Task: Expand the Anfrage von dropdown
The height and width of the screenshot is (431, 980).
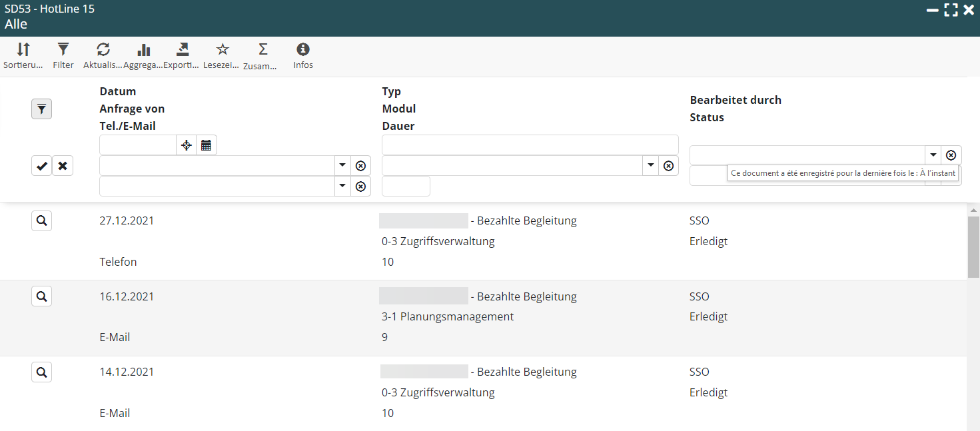Action: coord(342,166)
